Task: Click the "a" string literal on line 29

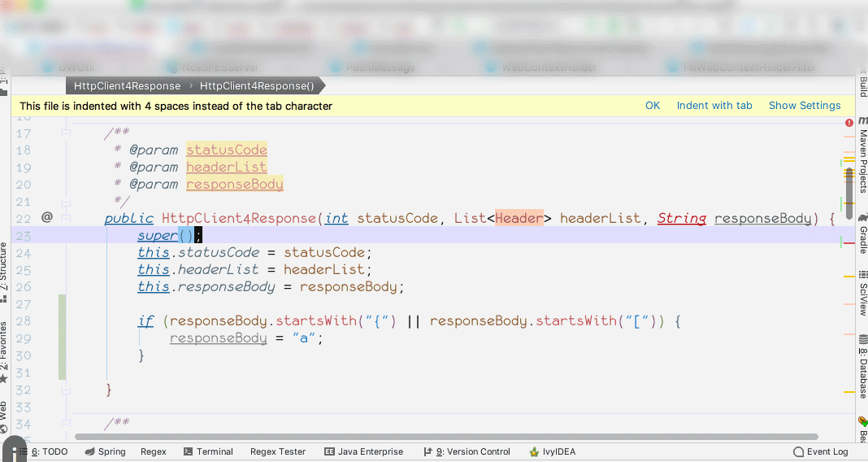Action: coord(303,338)
